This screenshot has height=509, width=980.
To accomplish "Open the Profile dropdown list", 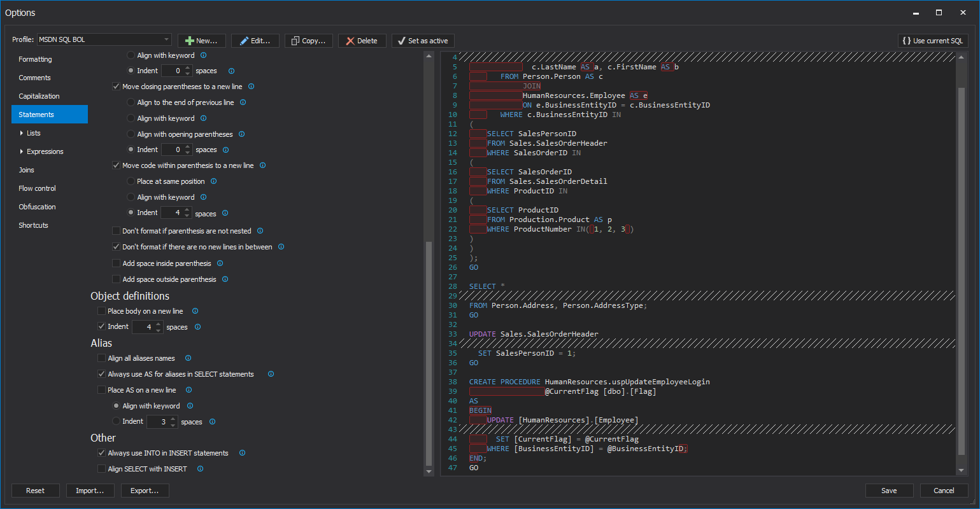I will tap(167, 39).
